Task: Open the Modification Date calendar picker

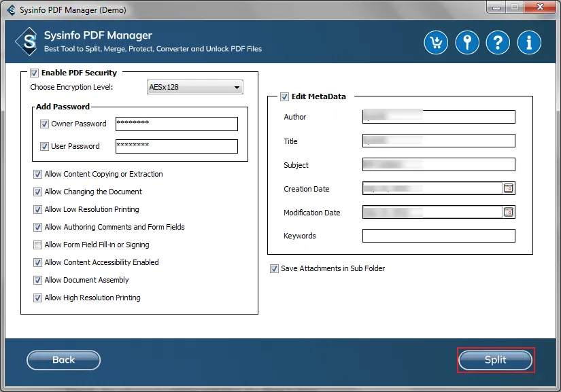Action: point(508,212)
